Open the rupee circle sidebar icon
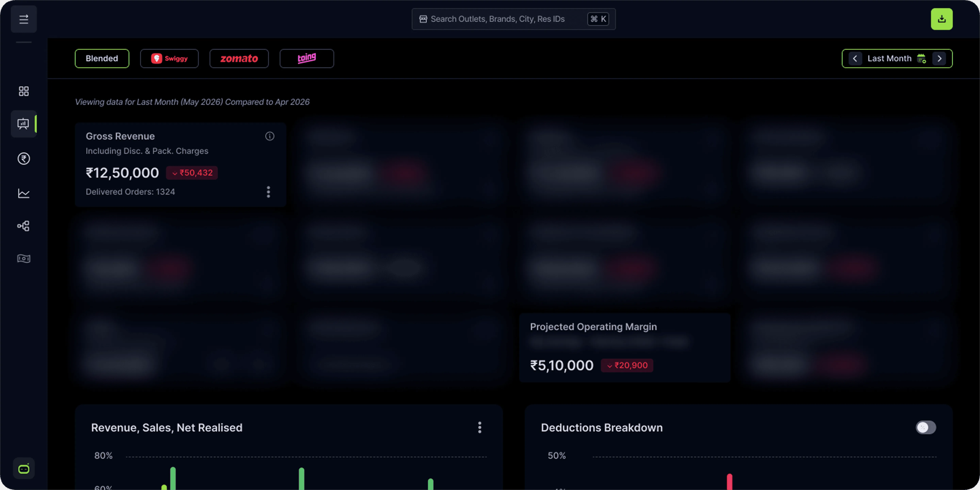 [24, 159]
